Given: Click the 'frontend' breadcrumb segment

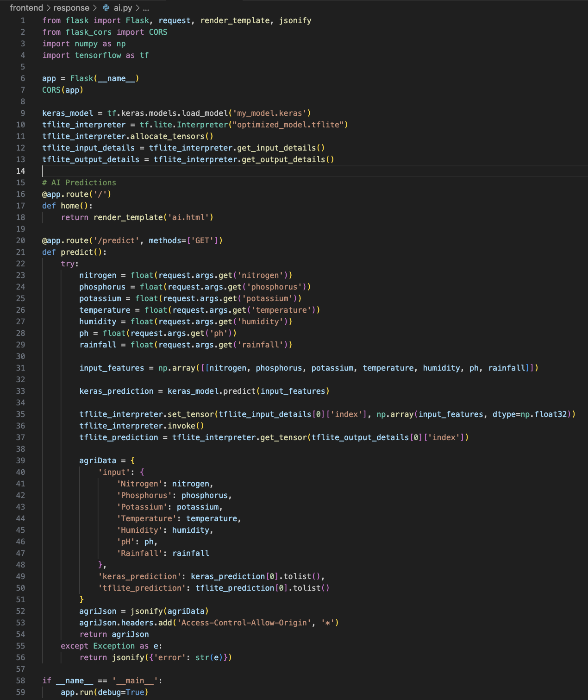Looking at the screenshot, I should tap(26, 8).
